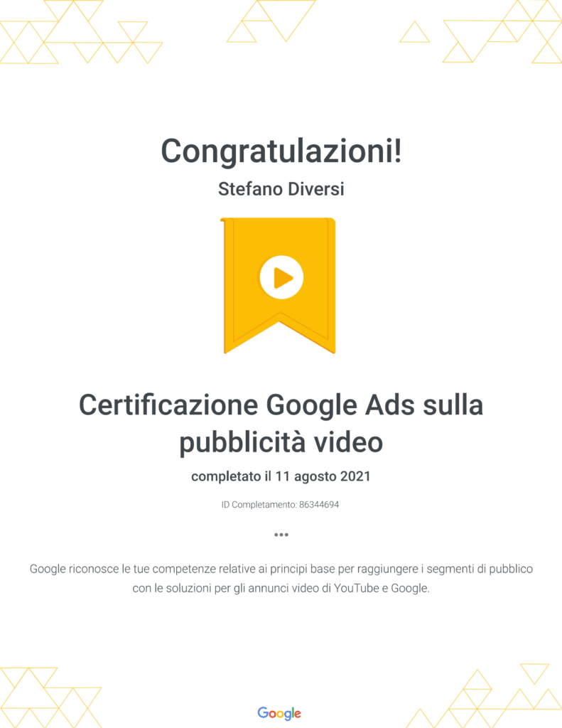Screen dimensions: 562x728
Task: Select the name Stefano Diversi
Action: (x=281, y=189)
